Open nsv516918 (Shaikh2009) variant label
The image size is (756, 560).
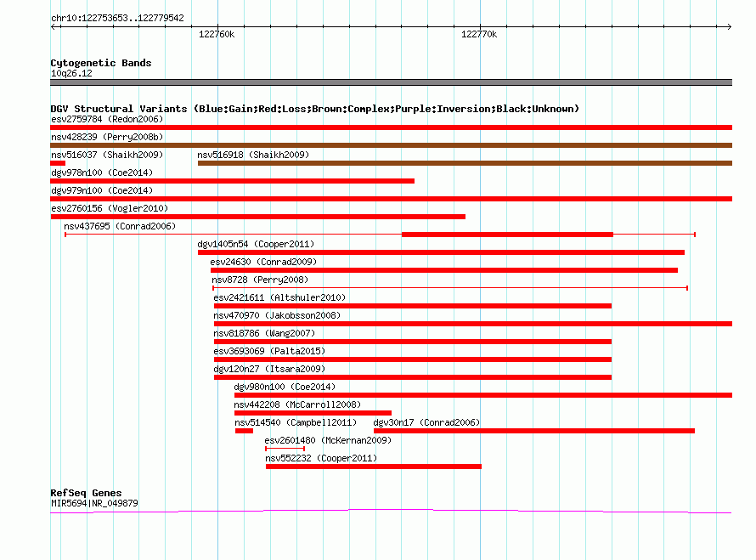[x=253, y=155]
